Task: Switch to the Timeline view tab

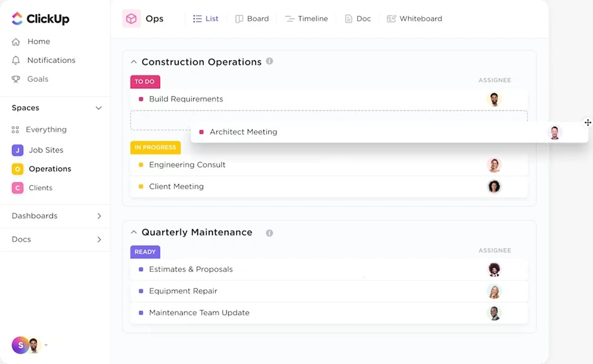Action: tap(307, 19)
